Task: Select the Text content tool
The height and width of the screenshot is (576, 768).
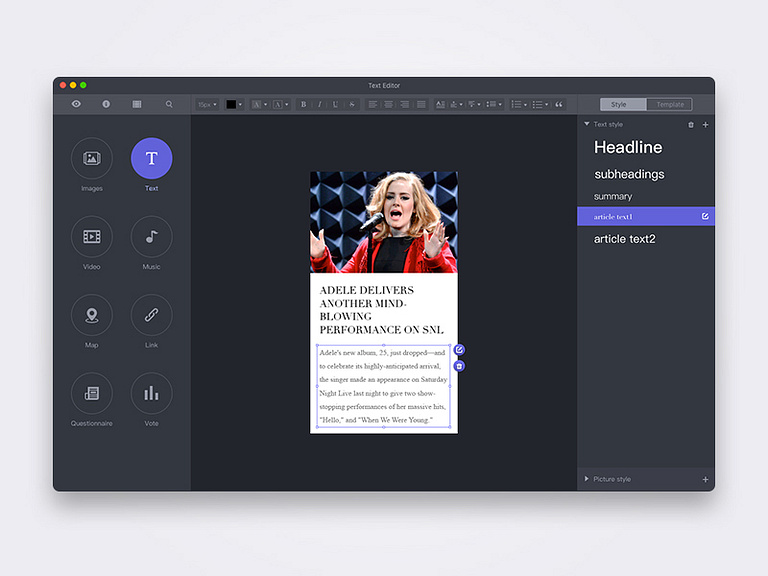Action: 151,158
